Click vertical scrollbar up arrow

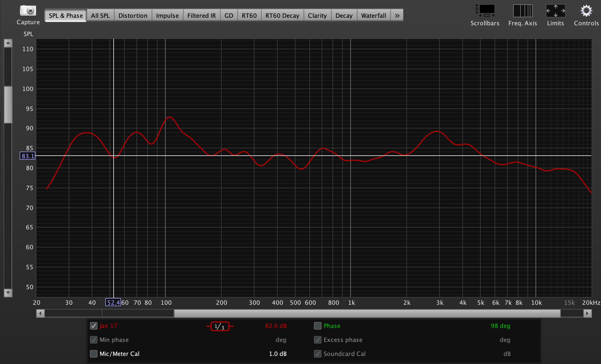(8, 43)
